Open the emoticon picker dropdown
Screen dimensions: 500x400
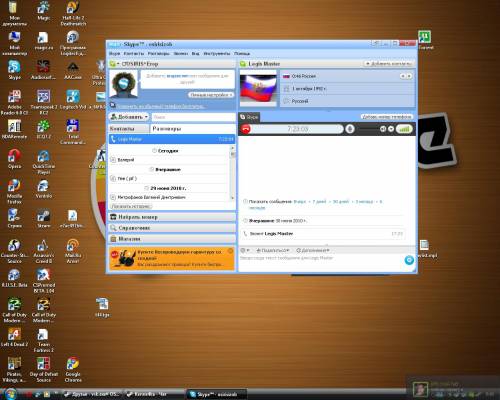245,250
